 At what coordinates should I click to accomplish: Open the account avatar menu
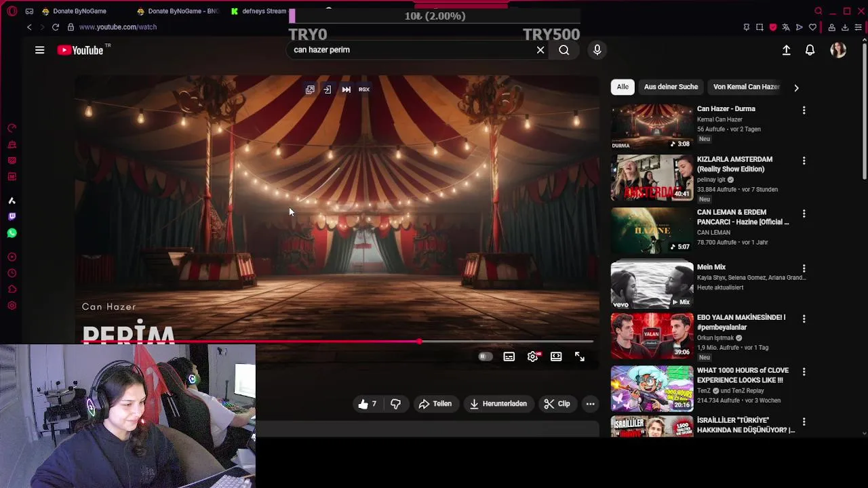click(838, 50)
